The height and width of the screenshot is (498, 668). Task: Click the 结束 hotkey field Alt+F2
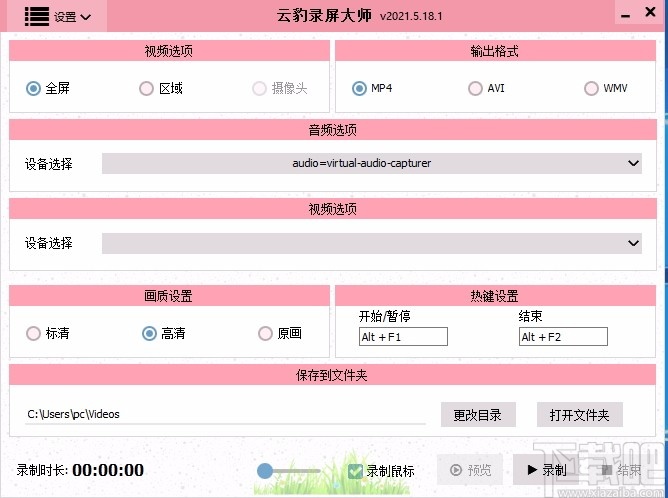563,337
